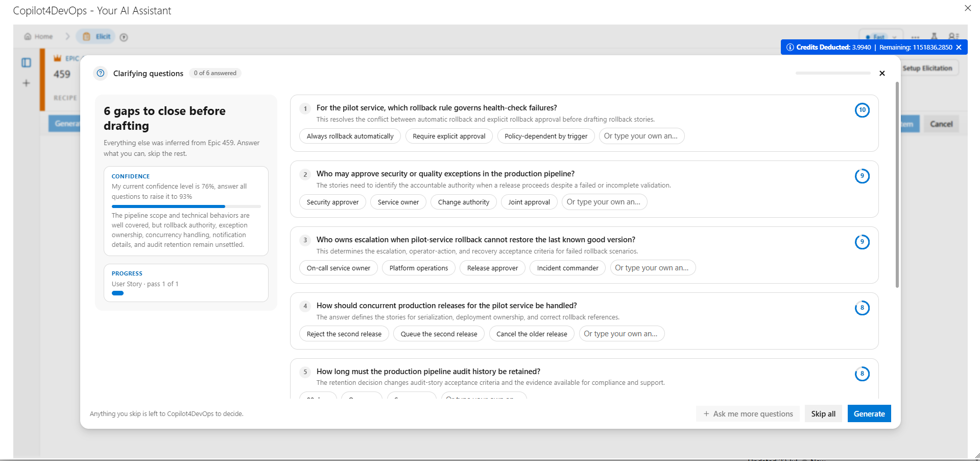
Task: Pick Queue the second release option
Action: 439,334
